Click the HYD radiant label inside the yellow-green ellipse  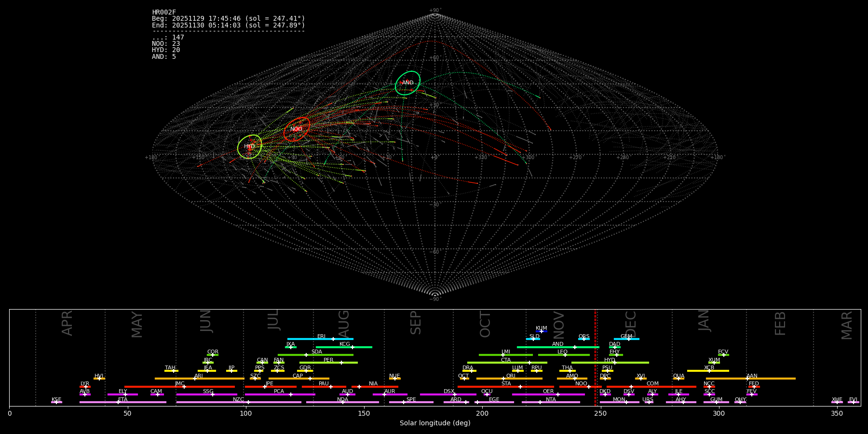click(249, 147)
